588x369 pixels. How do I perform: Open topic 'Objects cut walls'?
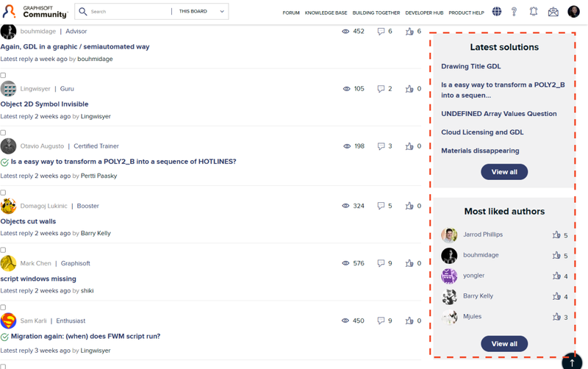pyautogui.click(x=28, y=221)
